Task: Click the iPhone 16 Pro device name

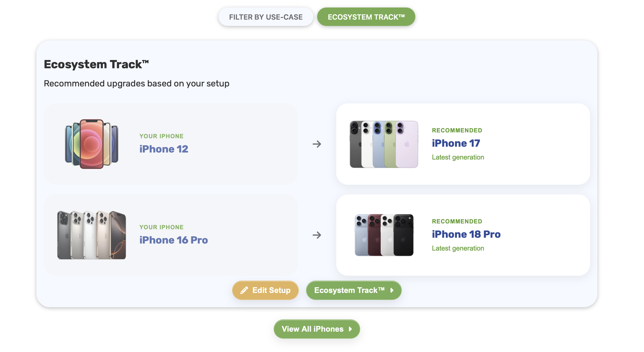Action: tap(174, 240)
